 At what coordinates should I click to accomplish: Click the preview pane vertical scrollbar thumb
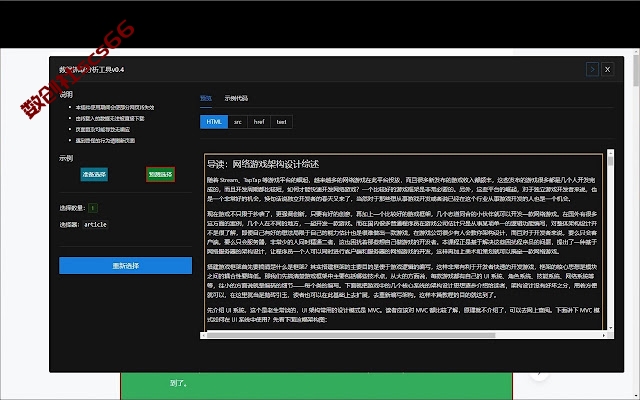pos(610,161)
